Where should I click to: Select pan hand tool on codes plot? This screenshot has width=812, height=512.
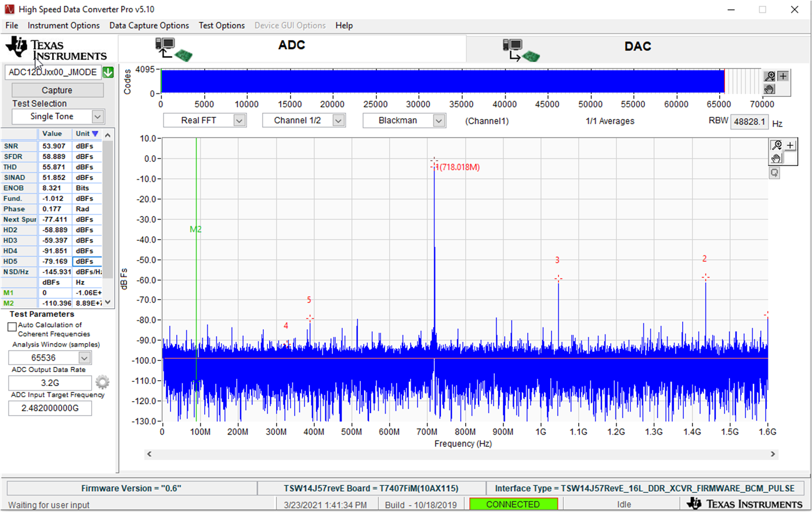pyautogui.click(x=770, y=89)
